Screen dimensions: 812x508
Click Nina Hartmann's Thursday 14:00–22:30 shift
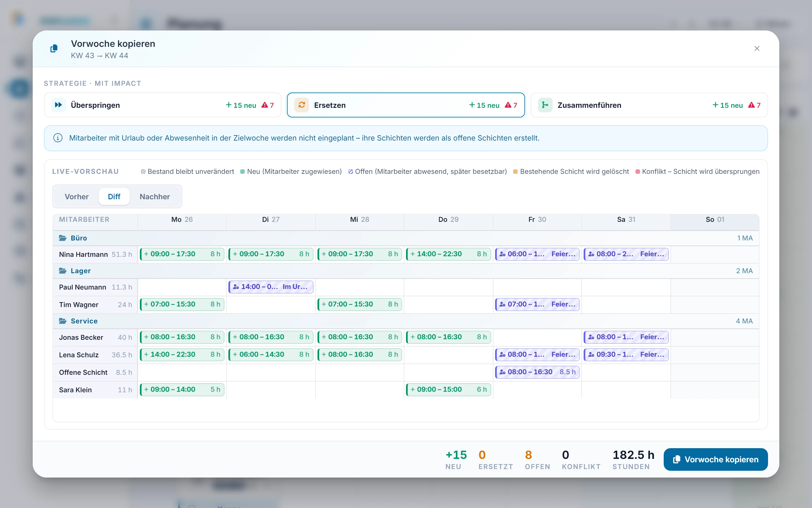tap(448, 254)
